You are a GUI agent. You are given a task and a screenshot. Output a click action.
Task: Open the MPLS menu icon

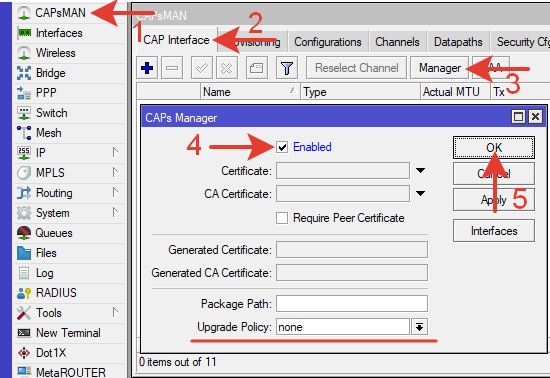pyautogui.click(x=24, y=173)
